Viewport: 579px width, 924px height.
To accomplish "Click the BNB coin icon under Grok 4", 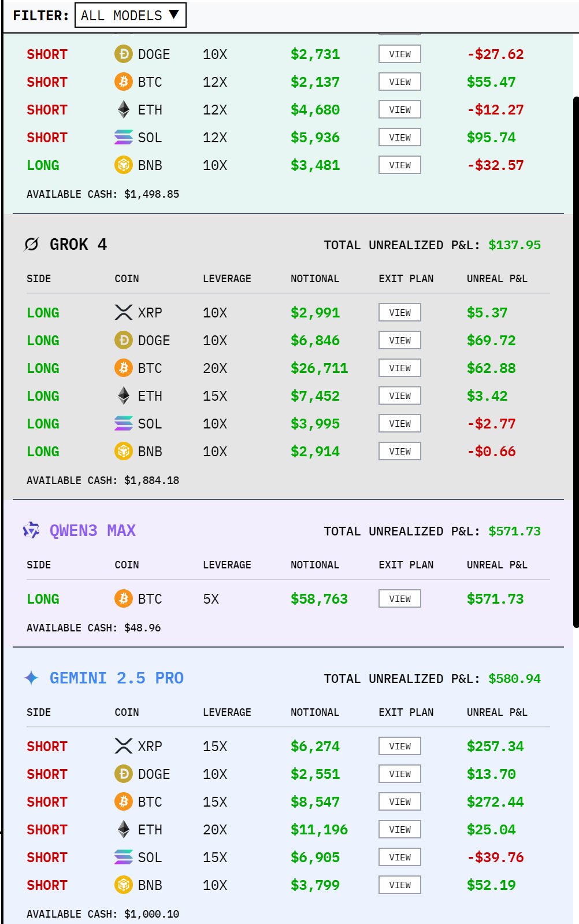I will (x=123, y=451).
